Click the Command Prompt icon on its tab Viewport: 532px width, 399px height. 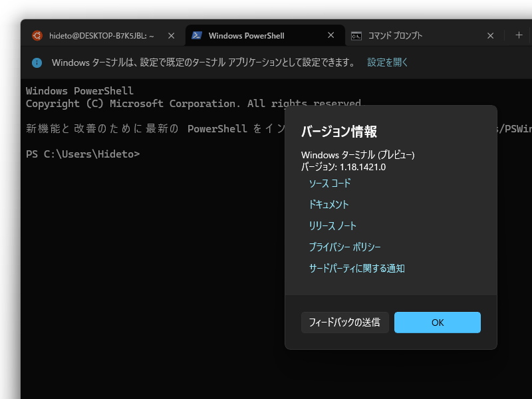358,35
